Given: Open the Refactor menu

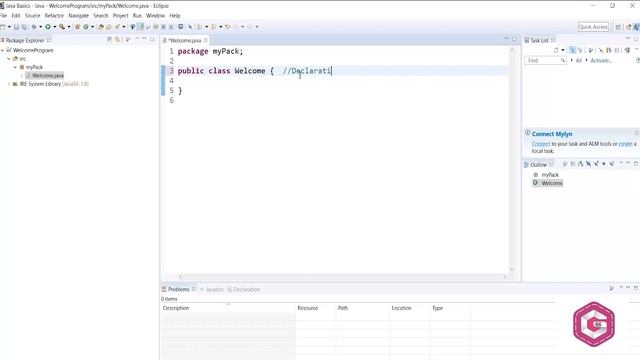Looking at the screenshot, I should [x=54, y=16].
